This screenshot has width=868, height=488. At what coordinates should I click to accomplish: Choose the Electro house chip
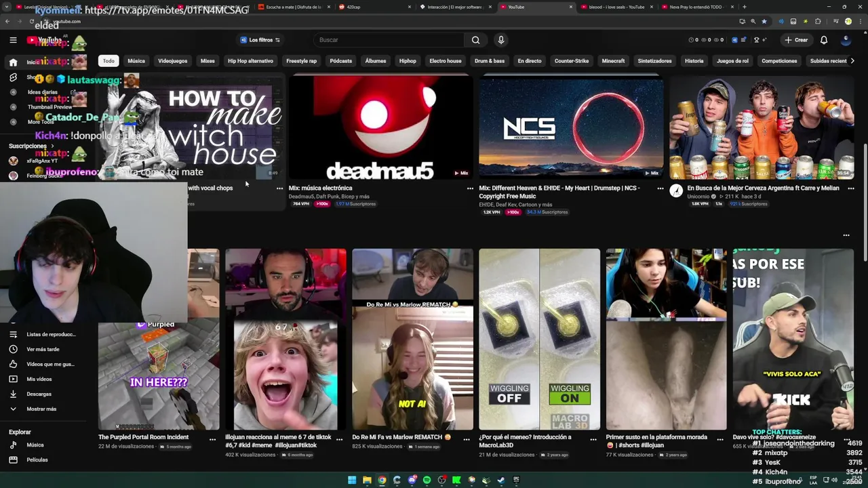pos(445,61)
